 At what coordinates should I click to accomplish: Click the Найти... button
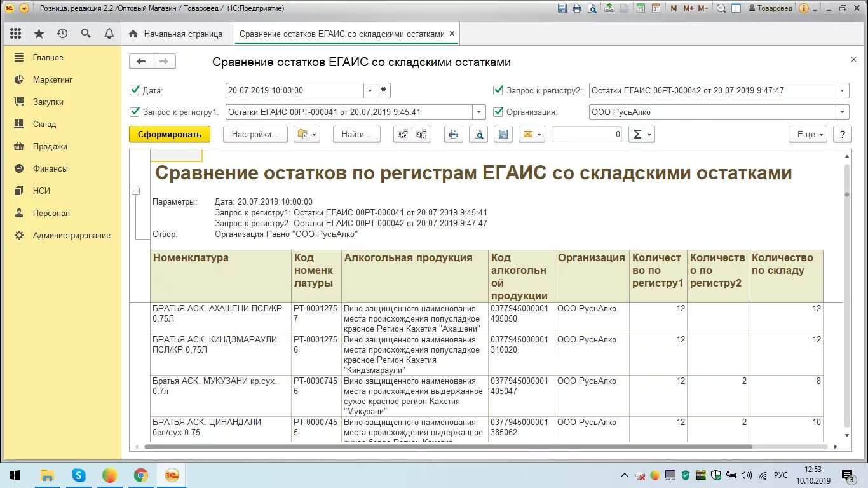point(357,134)
